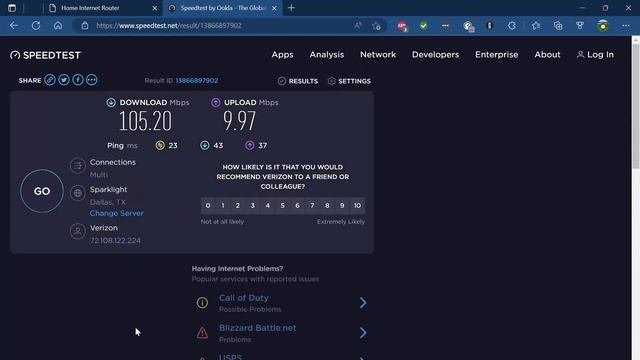
Task: Select rating 5 for Verizon
Action: pyautogui.click(x=282, y=206)
